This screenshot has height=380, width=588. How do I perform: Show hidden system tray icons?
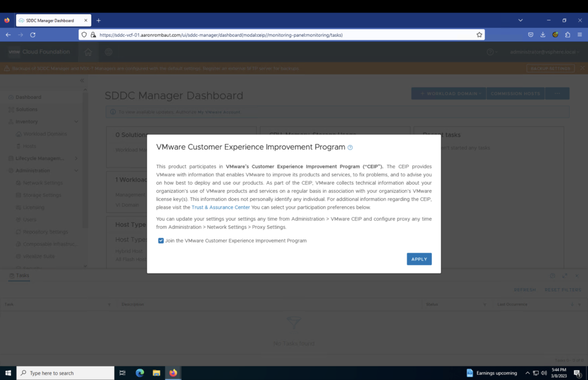(528, 373)
